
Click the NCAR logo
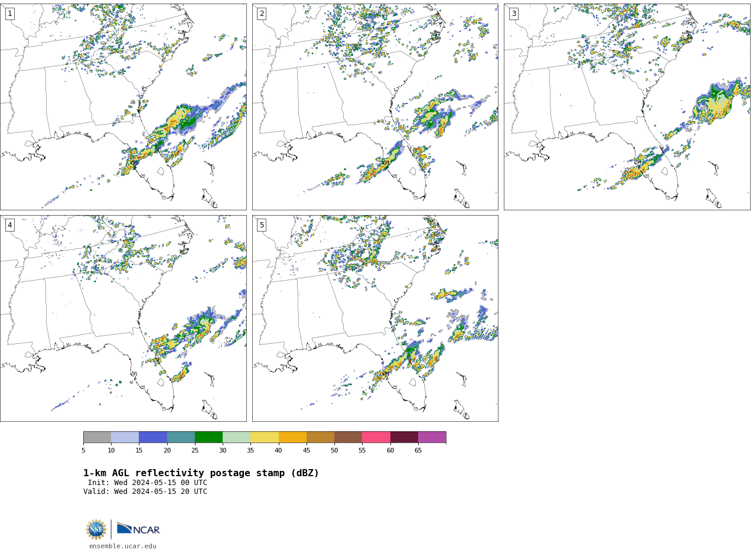[x=138, y=529]
